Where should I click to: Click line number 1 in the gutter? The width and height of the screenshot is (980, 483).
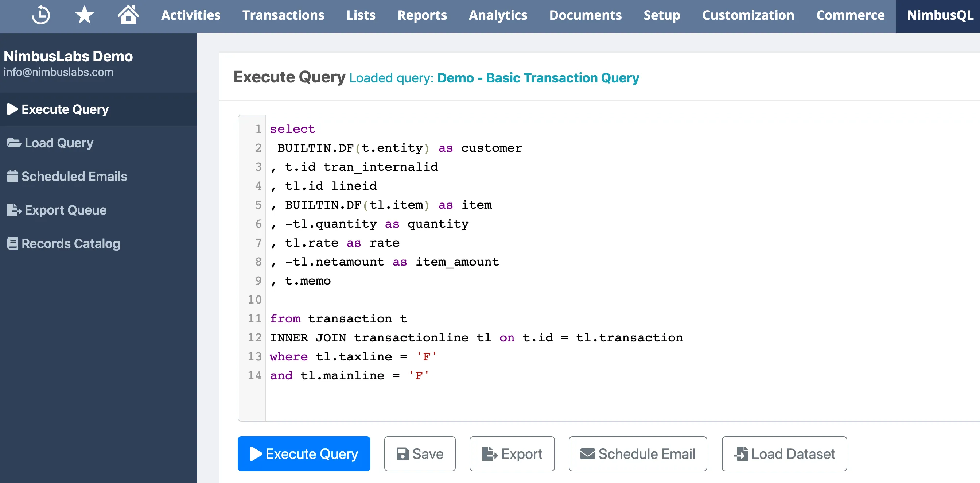click(x=258, y=129)
